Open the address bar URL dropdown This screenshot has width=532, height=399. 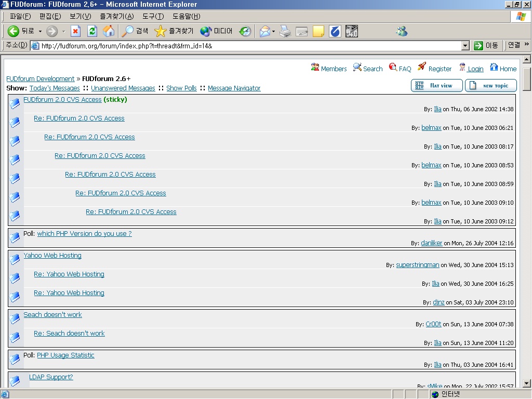(x=465, y=46)
